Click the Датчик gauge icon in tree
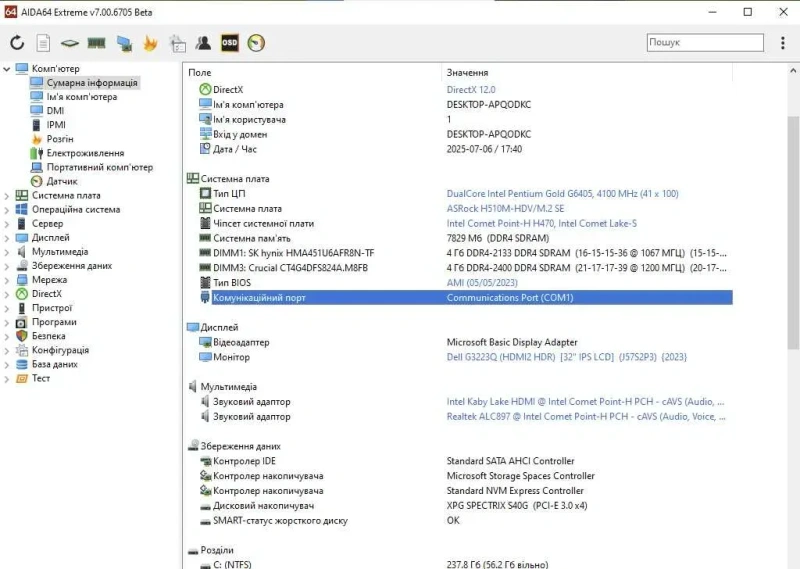Viewport: 800px width, 569px height. point(37,181)
